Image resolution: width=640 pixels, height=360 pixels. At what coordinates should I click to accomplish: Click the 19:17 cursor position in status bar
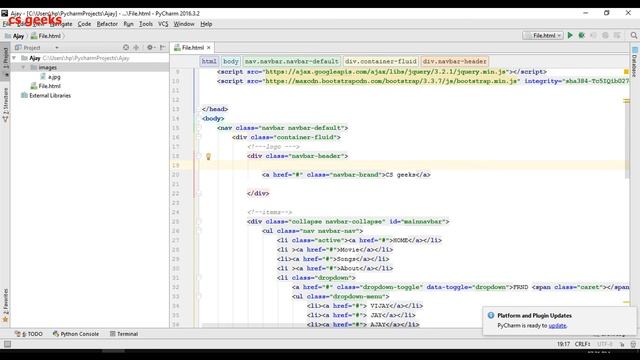click(563, 344)
